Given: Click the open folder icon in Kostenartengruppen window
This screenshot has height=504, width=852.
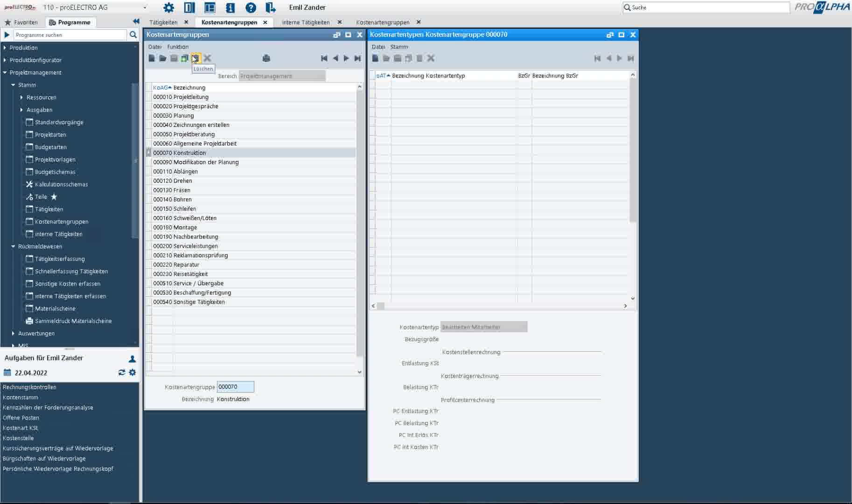Looking at the screenshot, I should click(162, 58).
